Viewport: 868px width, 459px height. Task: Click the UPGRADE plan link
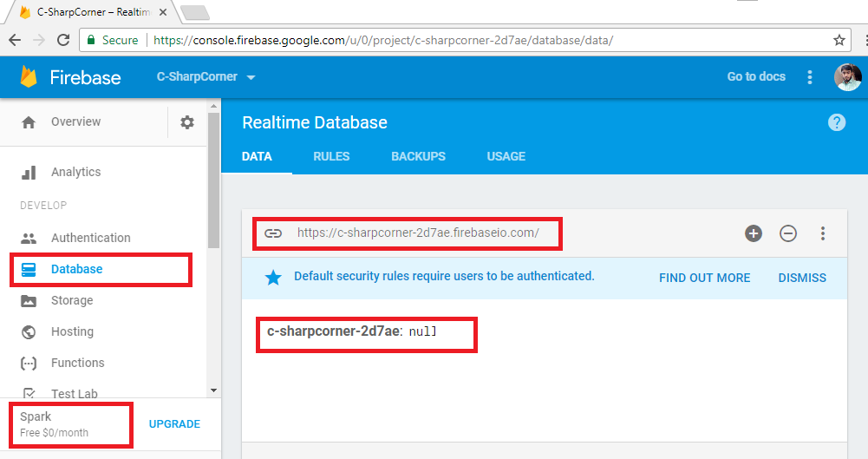click(174, 424)
